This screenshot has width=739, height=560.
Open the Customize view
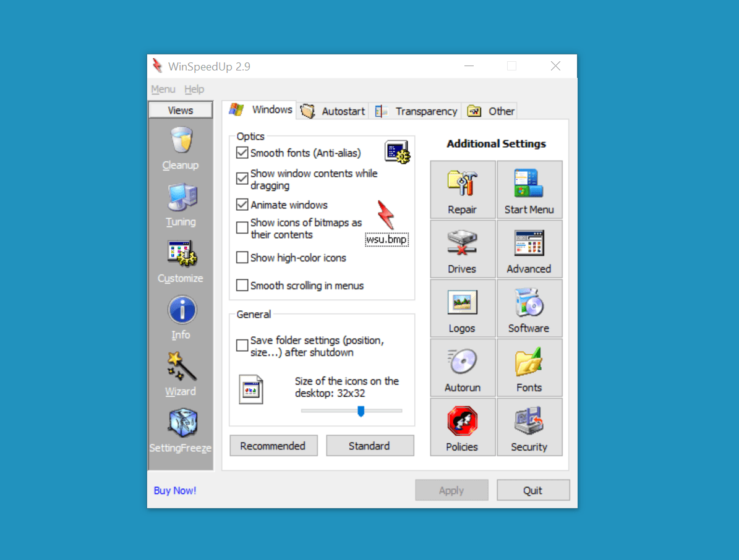(181, 262)
